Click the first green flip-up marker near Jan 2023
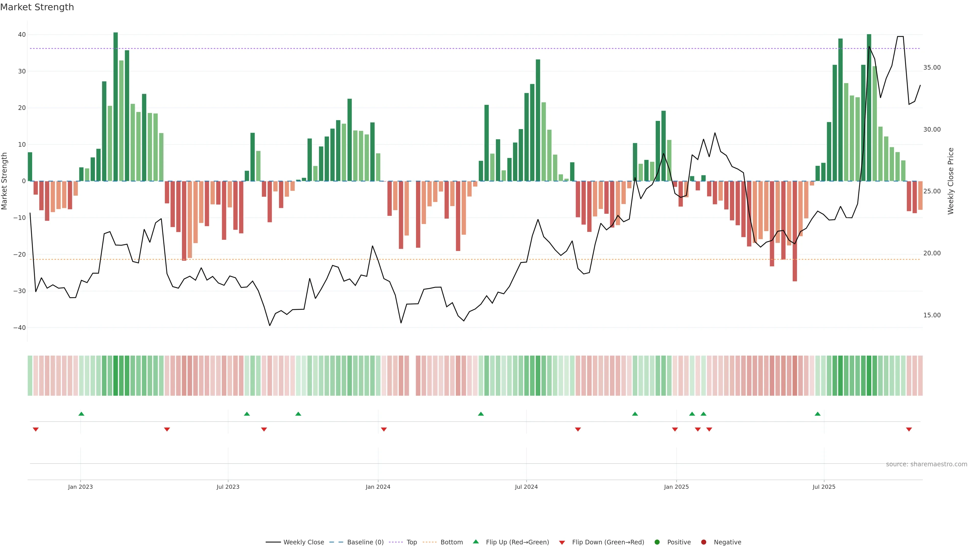This screenshot has height=551, width=980. tap(81, 414)
